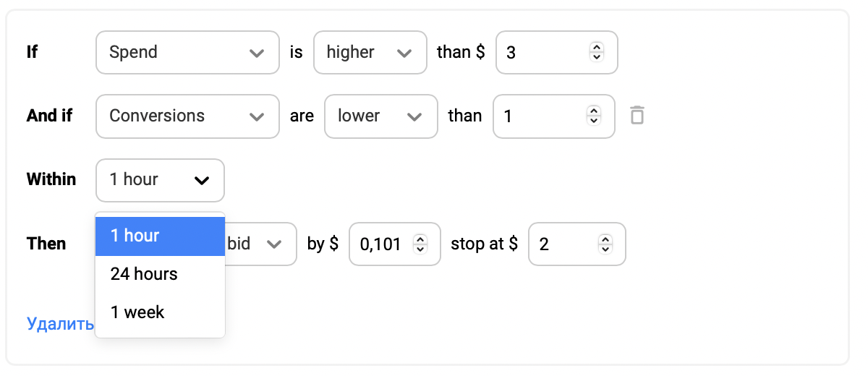
Task: Choose 24 hours option
Action: pyautogui.click(x=160, y=274)
